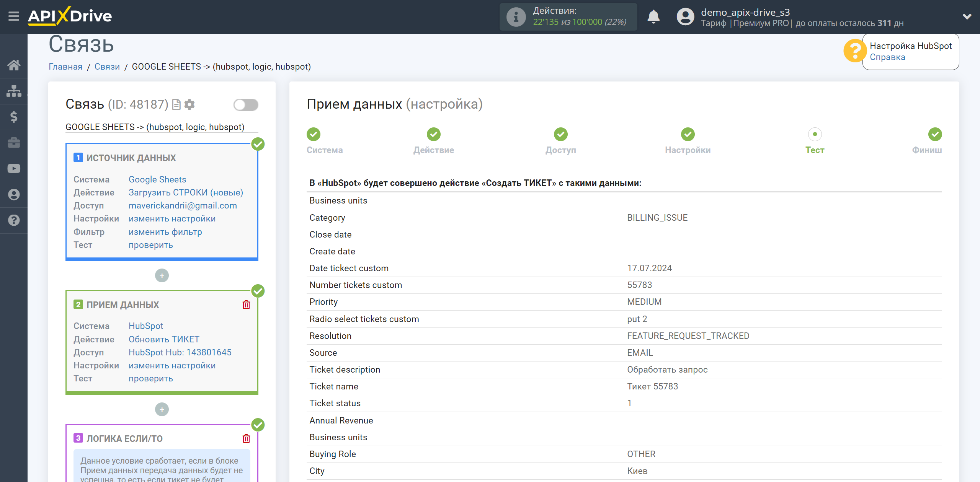Open the briefcase sidebar icon

(14, 143)
